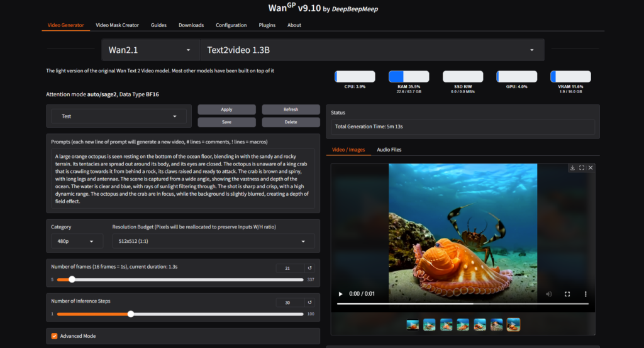Toggle the Advanced Mode checkbox
Screen dimensions: 644x348
click(54, 336)
